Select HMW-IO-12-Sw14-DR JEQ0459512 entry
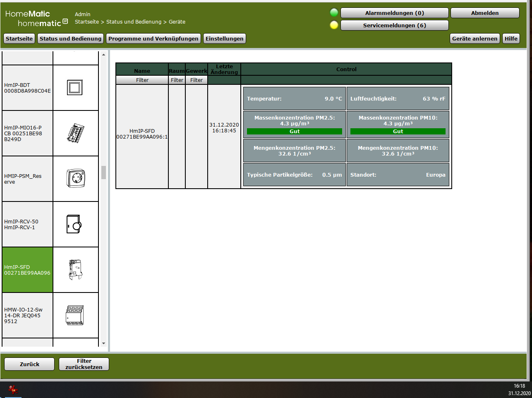 28,315
